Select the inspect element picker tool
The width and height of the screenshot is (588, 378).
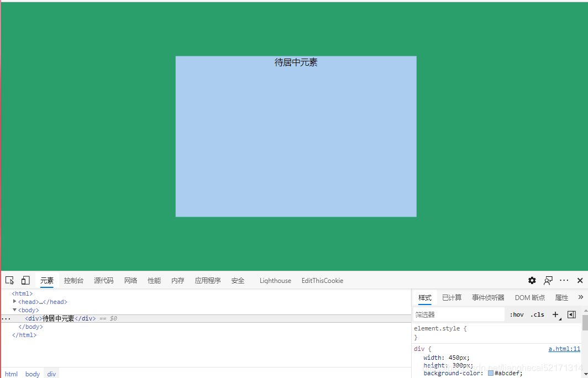point(9,280)
